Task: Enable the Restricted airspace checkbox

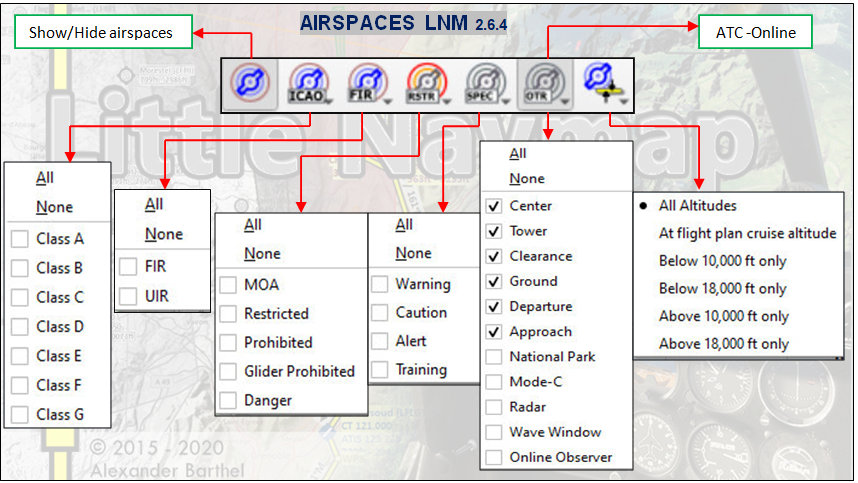Action: pos(228,314)
